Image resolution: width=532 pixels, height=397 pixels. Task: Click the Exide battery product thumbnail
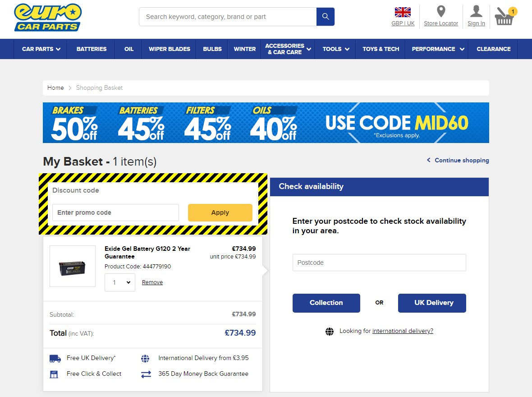(72, 265)
